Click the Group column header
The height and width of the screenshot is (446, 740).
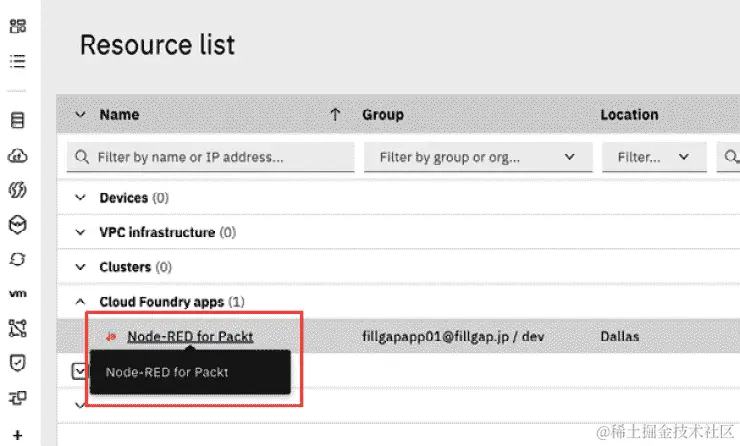click(383, 115)
